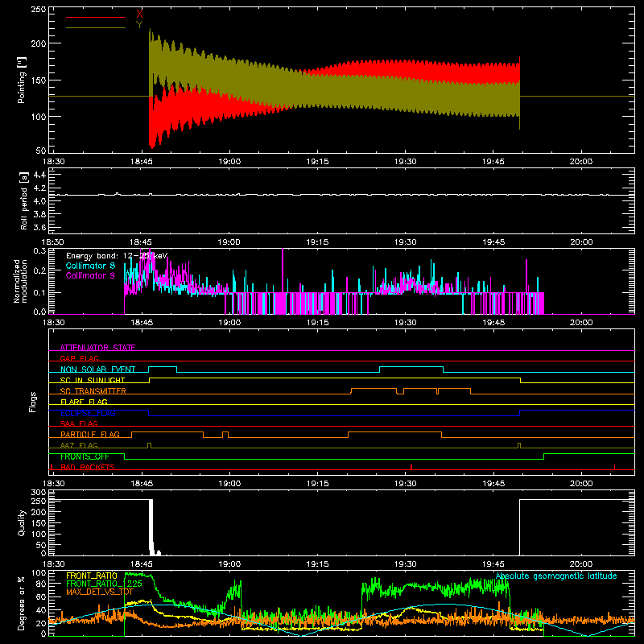Click the 300 tick on Quality axis
The width and height of the screenshot is (644, 644).
pos(39,493)
